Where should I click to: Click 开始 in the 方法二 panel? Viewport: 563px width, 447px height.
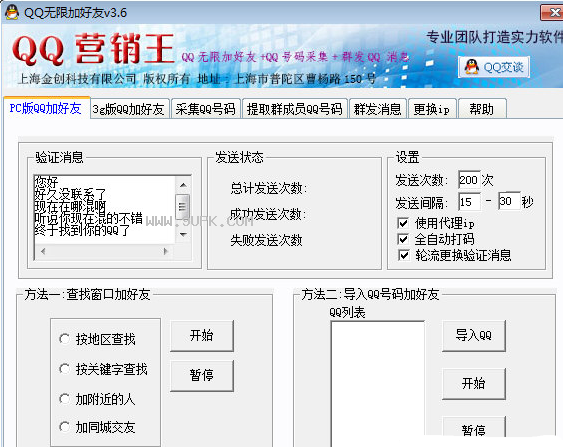click(474, 383)
